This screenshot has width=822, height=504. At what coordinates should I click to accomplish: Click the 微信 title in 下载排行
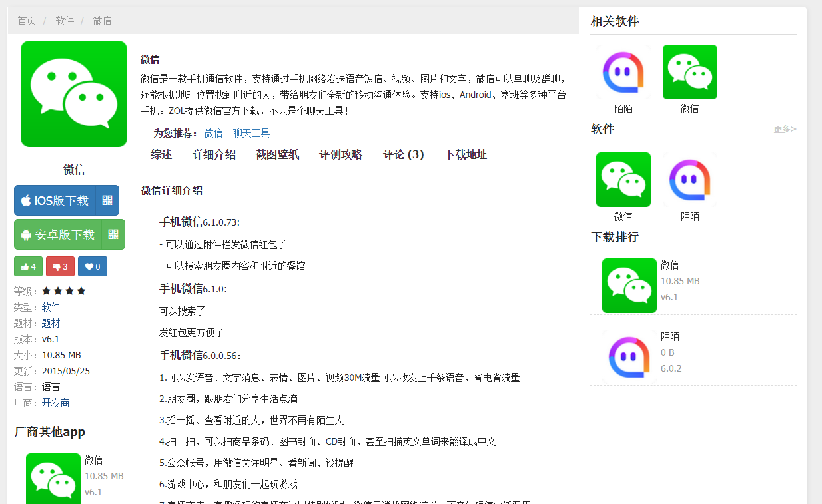tap(670, 265)
